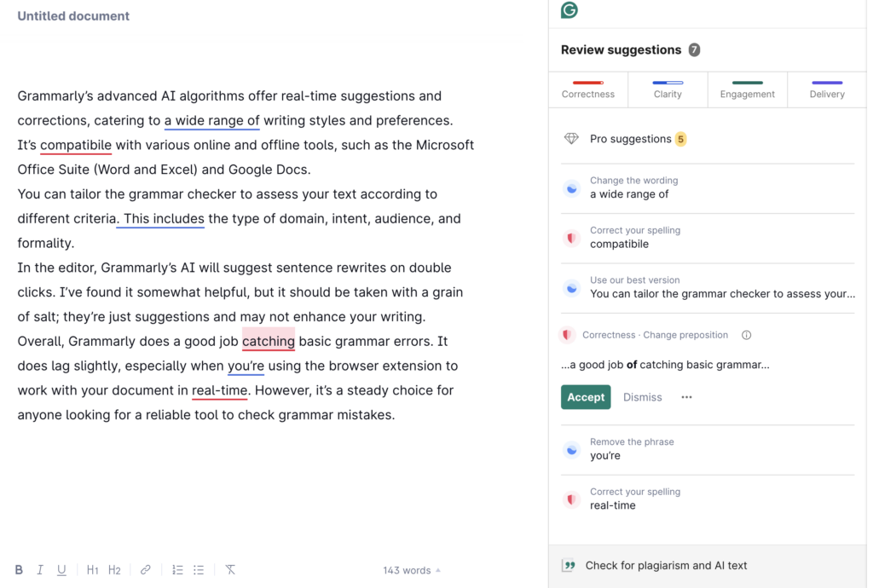Apply Heading 2 style
Image resolution: width=873 pixels, height=588 pixels.
point(114,570)
